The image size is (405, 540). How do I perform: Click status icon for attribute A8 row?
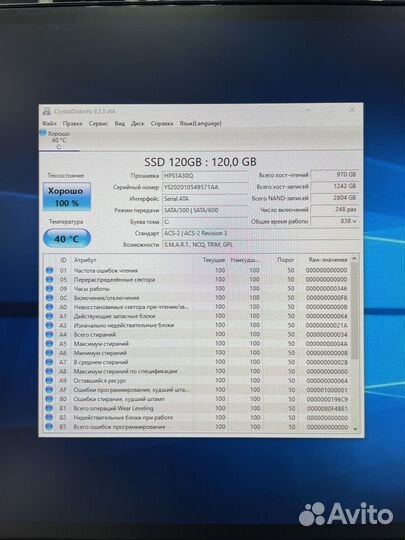[49, 371]
